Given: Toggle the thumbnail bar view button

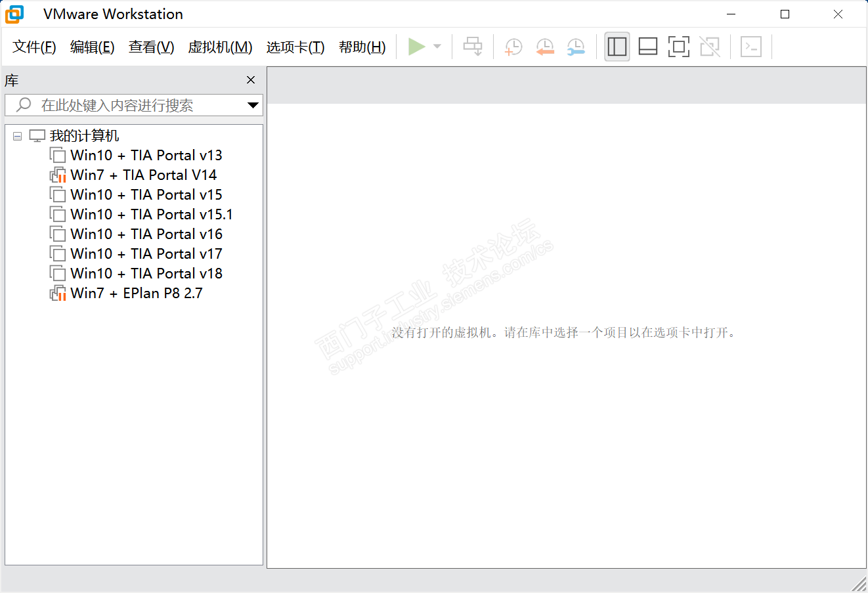Looking at the screenshot, I should coord(648,47).
